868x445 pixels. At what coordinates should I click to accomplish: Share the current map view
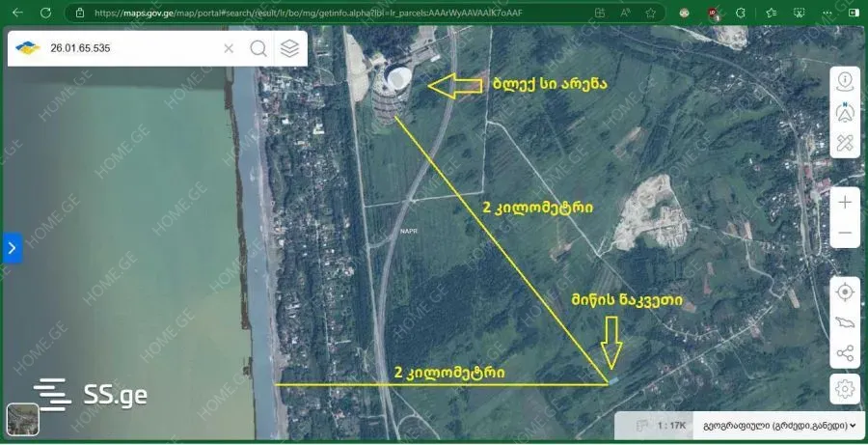tap(845, 353)
